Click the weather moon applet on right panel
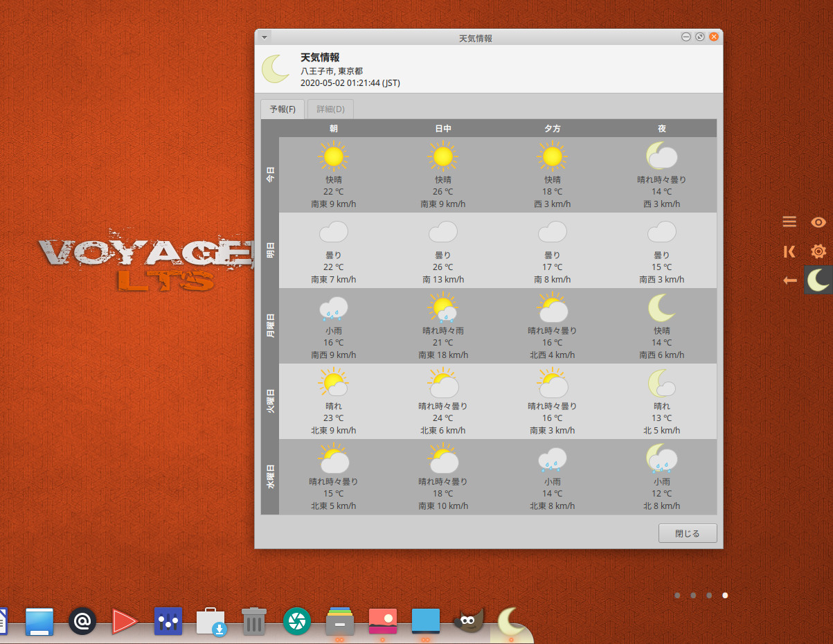Viewport: 833px width, 644px height. [x=818, y=280]
